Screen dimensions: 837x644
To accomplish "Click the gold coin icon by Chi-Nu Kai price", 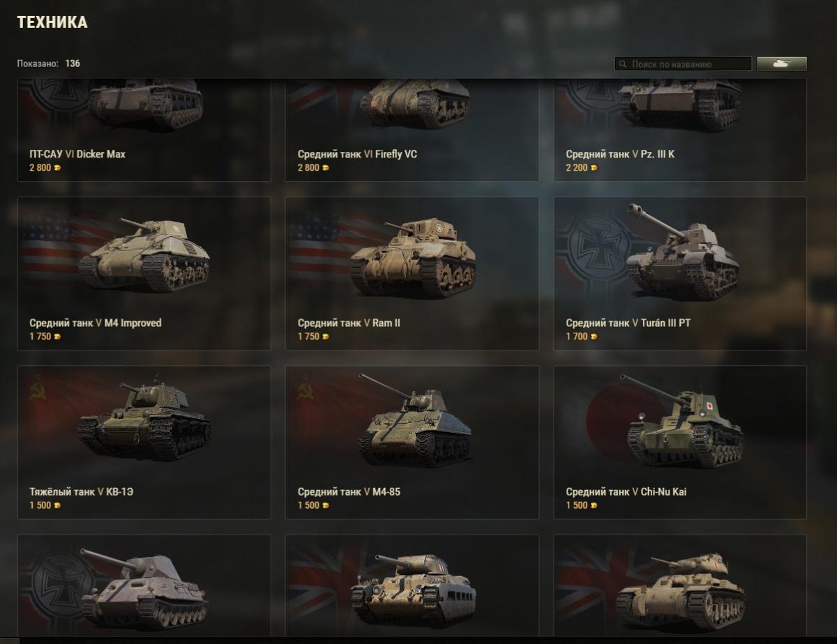I will pyautogui.click(x=594, y=505).
